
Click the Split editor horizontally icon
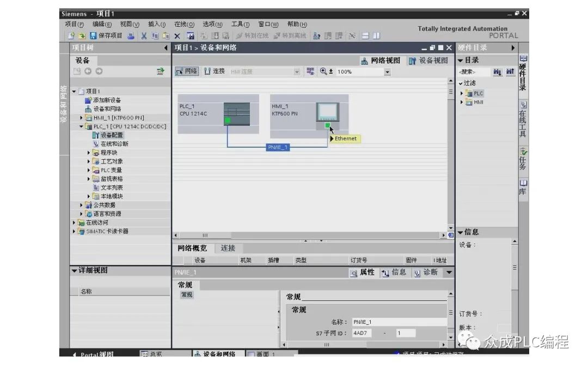click(x=365, y=35)
